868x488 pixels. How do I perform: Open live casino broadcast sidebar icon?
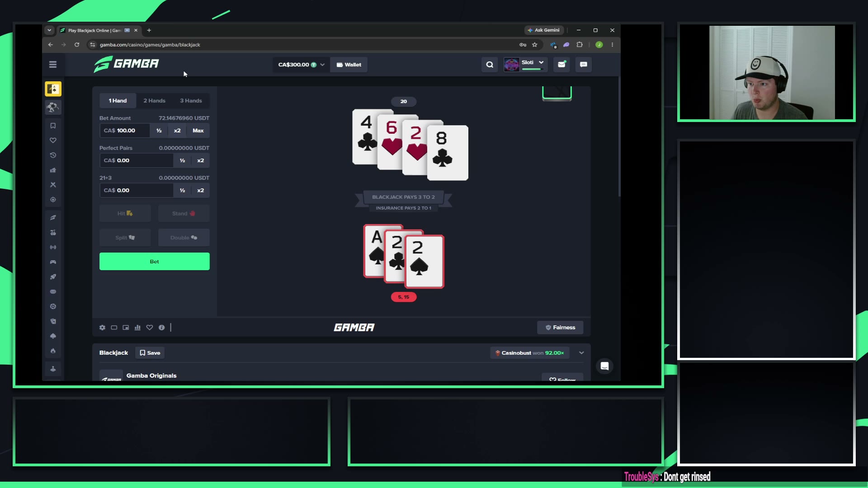tap(53, 248)
